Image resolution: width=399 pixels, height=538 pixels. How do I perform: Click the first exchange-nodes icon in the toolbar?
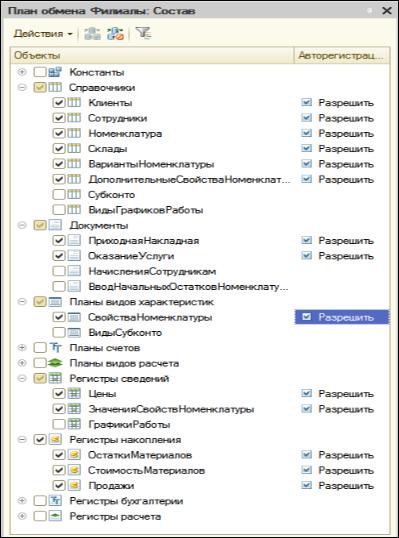pyautogui.click(x=93, y=34)
